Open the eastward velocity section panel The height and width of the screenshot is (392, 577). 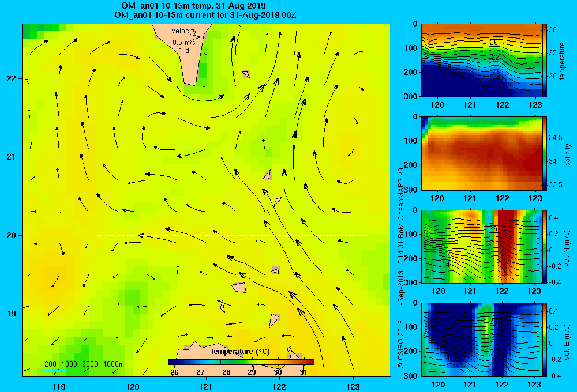481,340
